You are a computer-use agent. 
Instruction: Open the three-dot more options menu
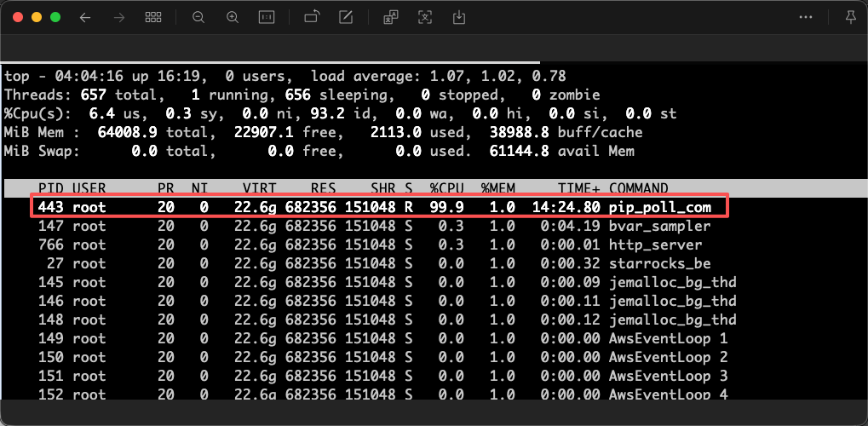tap(806, 17)
